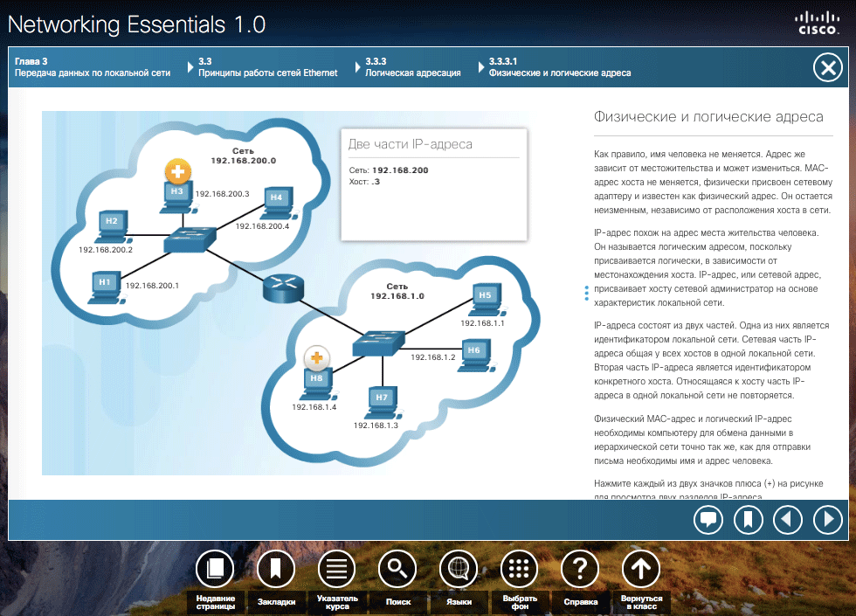Open the Закладки bookmarks icon
The height and width of the screenshot is (616, 856).
tap(276, 569)
